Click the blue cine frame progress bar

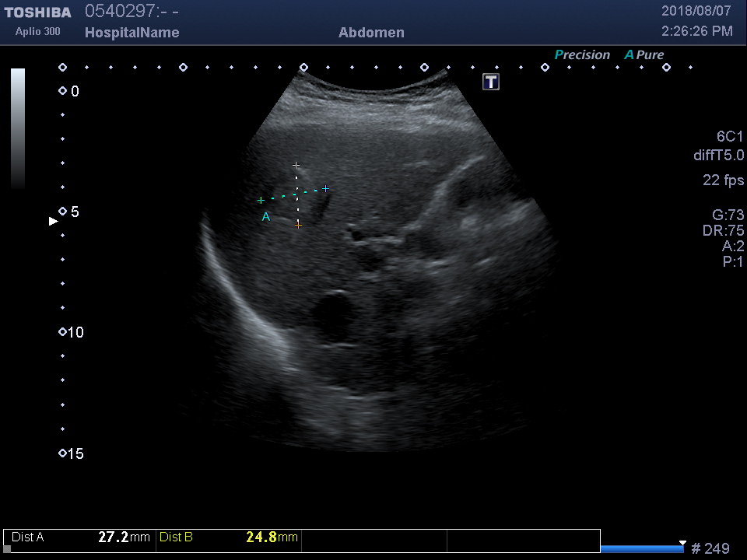tap(642, 549)
